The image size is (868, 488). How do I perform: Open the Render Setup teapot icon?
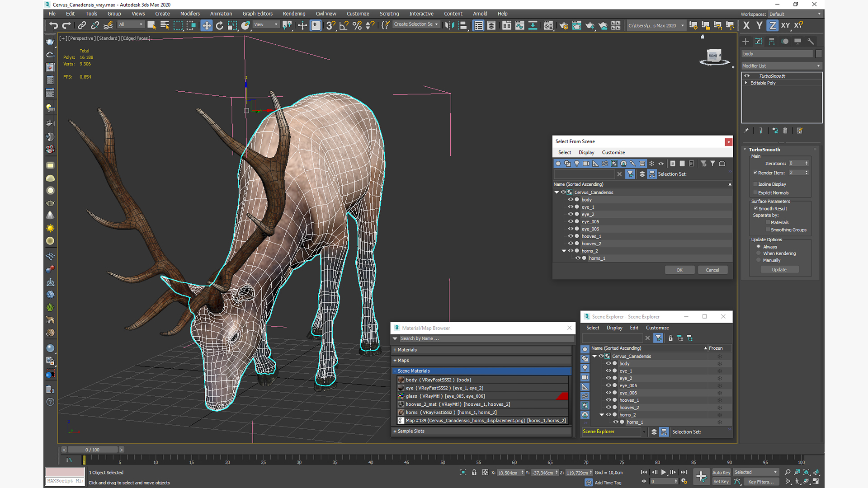click(x=563, y=25)
